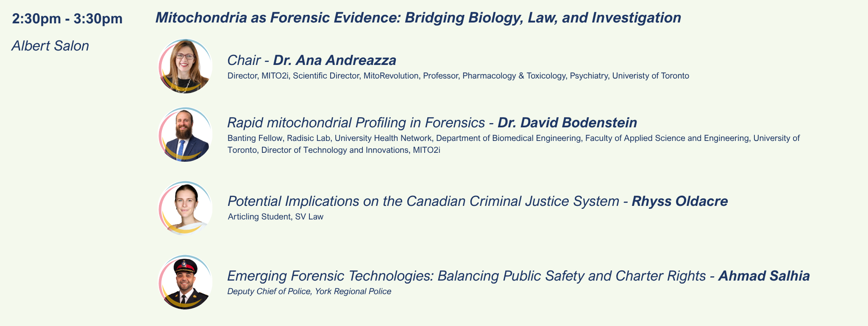Open the Dr. Ana Andreazza name link
The height and width of the screenshot is (326, 868).
pos(334,60)
